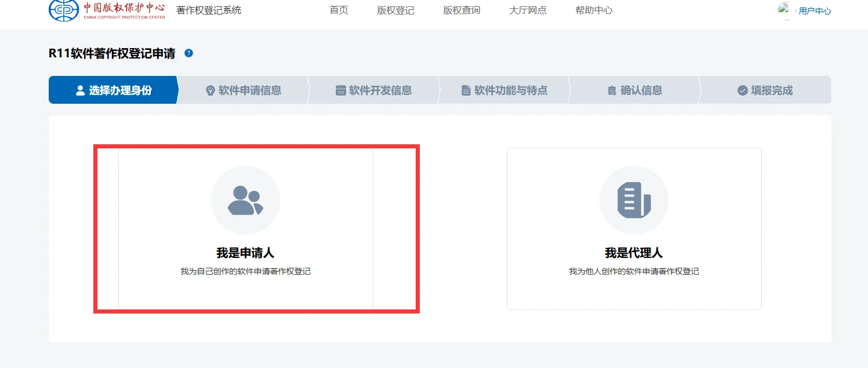Select the 我是代理人 card
This screenshot has width=868, height=368.
(x=634, y=229)
